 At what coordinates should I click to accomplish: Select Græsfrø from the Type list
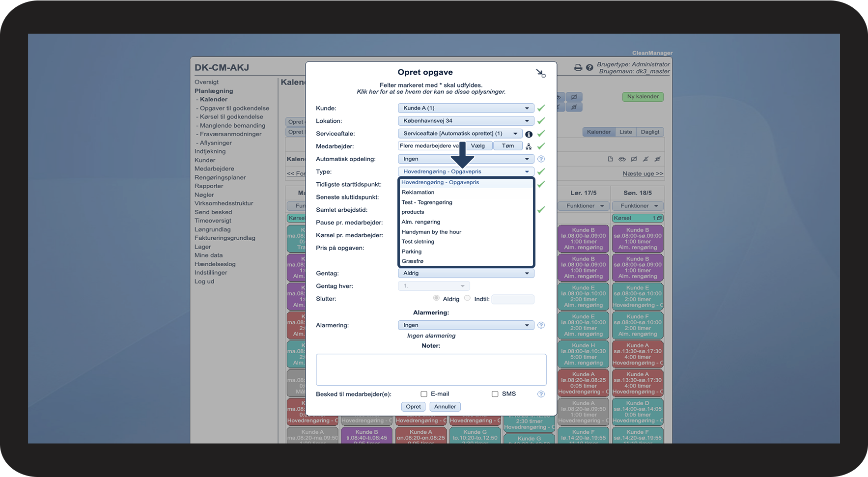click(466, 261)
